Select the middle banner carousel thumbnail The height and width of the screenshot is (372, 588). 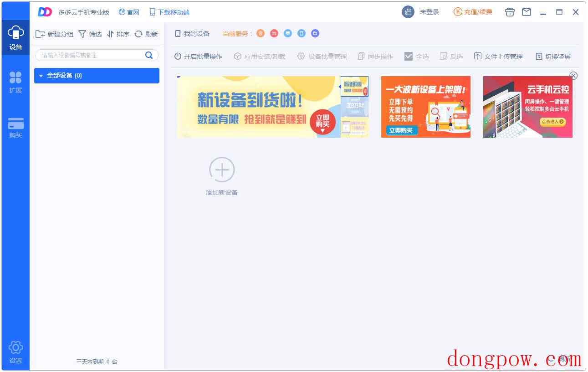pyautogui.click(x=354, y=107)
